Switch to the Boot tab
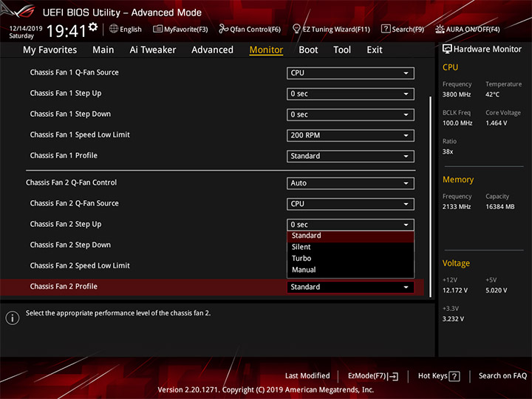The height and width of the screenshot is (399, 532). coord(308,50)
